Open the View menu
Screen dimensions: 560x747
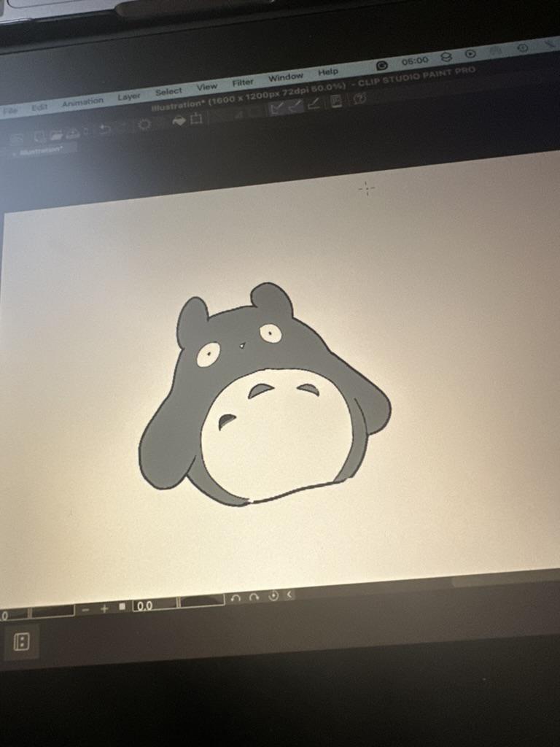click(x=206, y=87)
